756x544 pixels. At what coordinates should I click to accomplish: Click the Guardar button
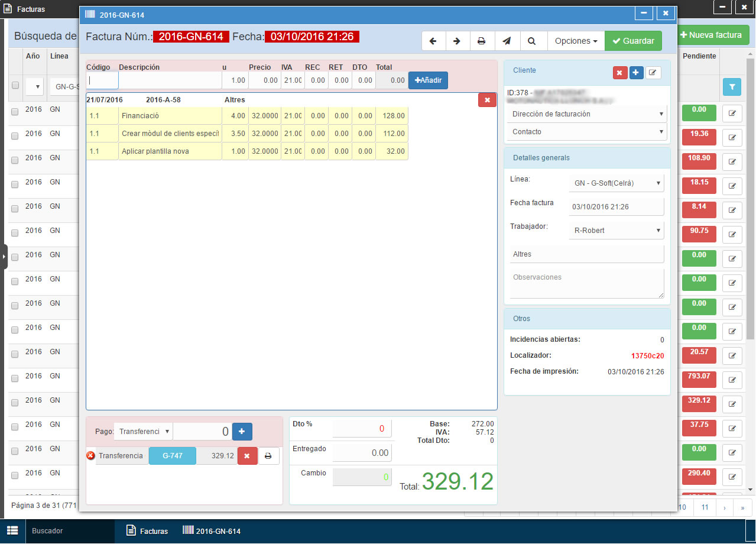click(633, 41)
